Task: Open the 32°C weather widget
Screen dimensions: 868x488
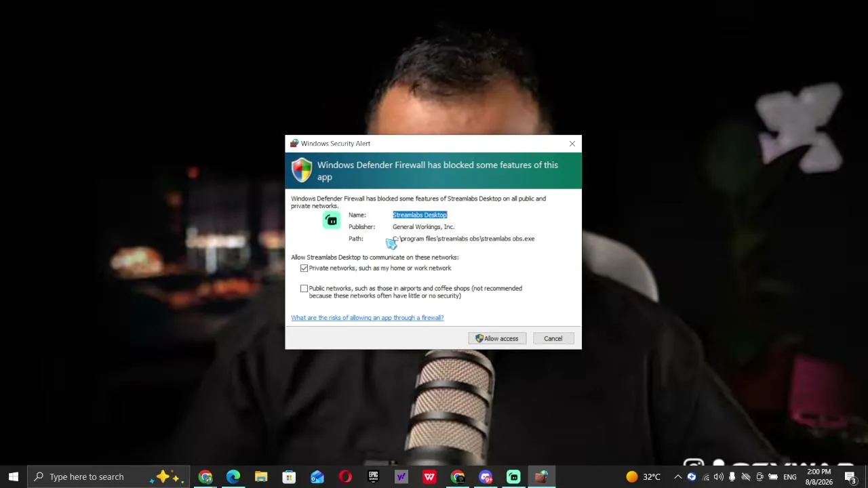Action: pos(643,477)
